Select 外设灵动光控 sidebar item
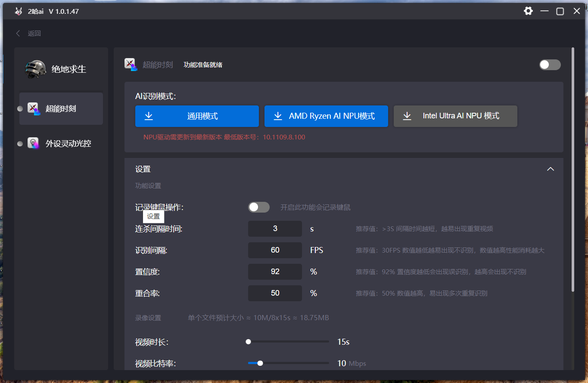Viewport: 588px width, 383px height. (61, 143)
